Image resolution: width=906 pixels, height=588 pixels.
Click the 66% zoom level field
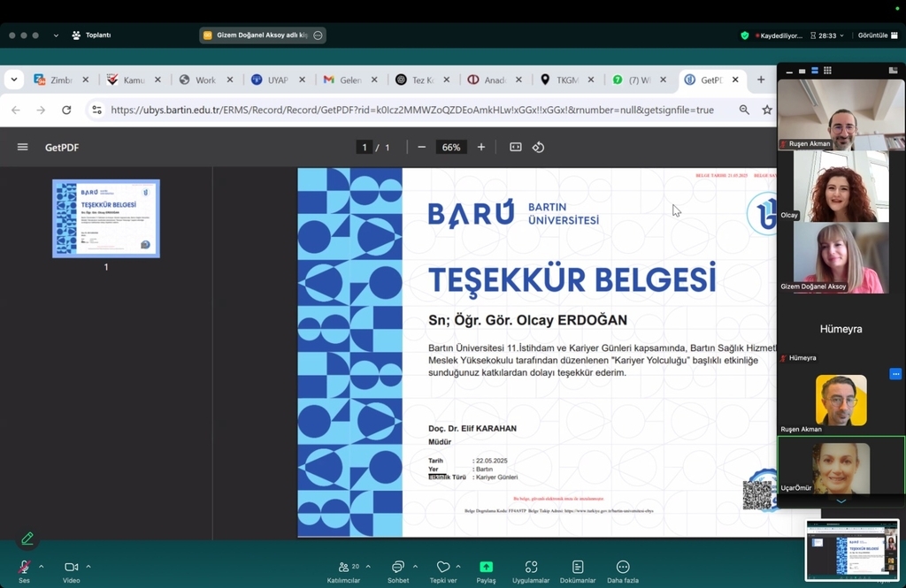(x=451, y=148)
